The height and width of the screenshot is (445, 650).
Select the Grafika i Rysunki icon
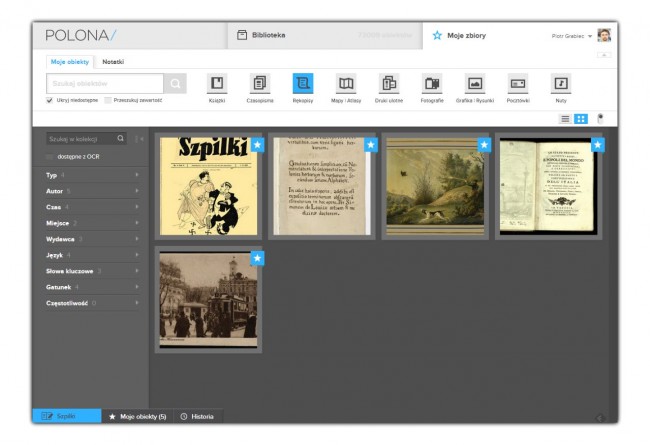475,83
